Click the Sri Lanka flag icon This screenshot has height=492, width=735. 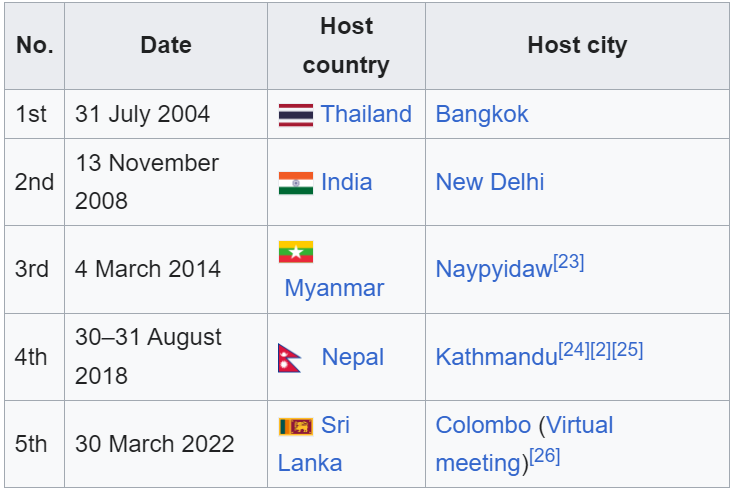coord(296,426)
